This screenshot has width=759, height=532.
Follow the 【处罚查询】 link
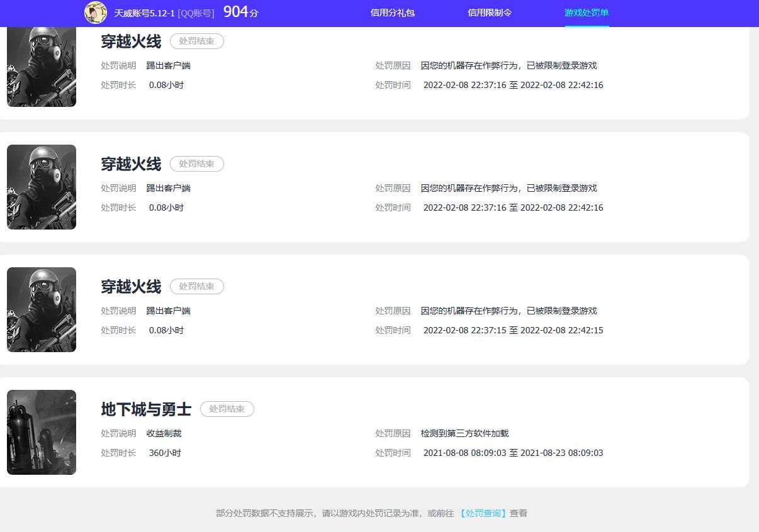pos(483,513)
